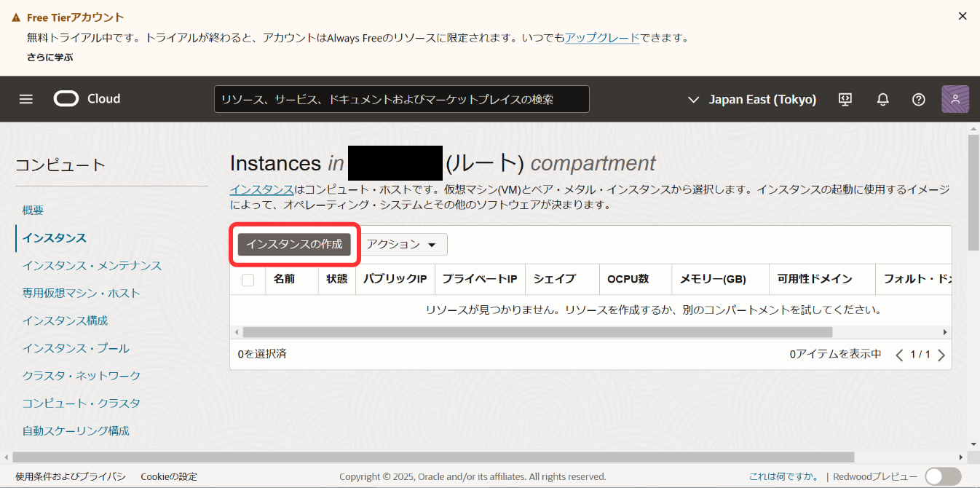Open Cookieの設定 footer link

[x=169, y=476]
